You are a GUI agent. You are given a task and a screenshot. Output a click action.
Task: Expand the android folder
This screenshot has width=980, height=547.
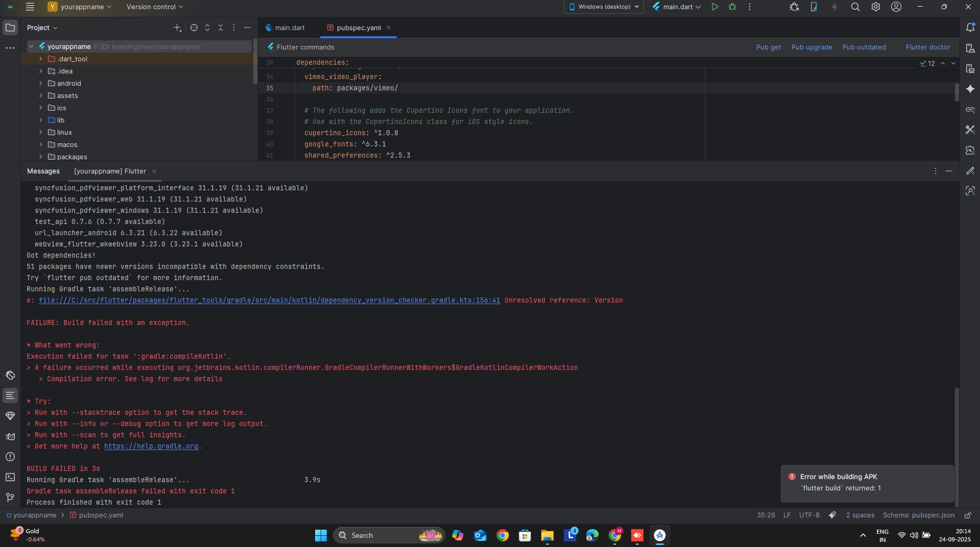click(41, 83)
